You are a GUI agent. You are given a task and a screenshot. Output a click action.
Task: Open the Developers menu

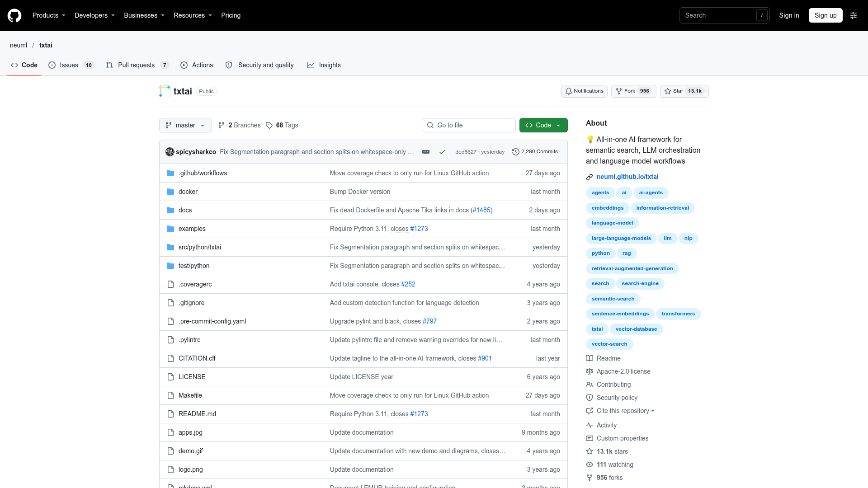[x=94, y=15]
